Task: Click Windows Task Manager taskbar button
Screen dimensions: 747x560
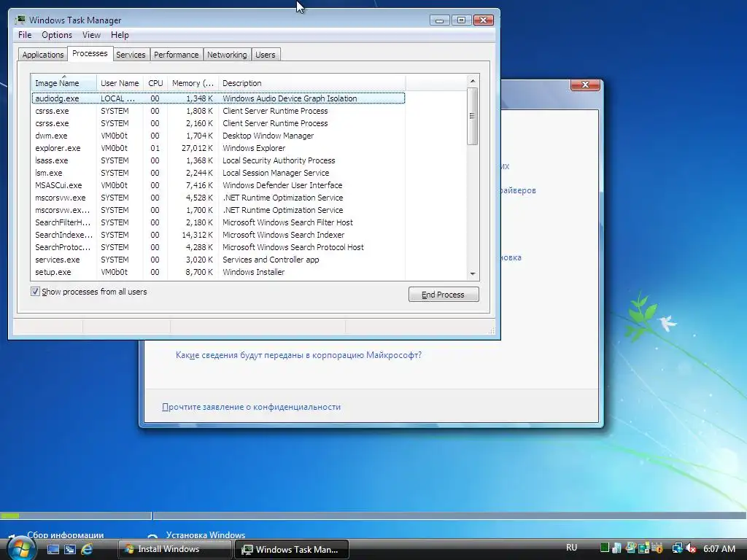Action: click(292, 549)
